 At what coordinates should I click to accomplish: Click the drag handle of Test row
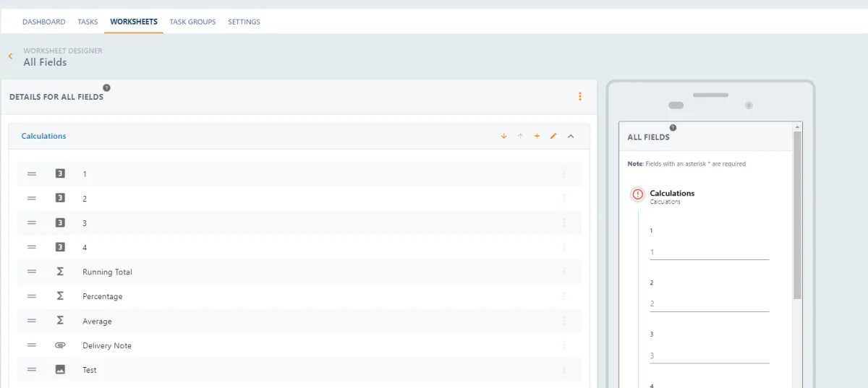32,370
